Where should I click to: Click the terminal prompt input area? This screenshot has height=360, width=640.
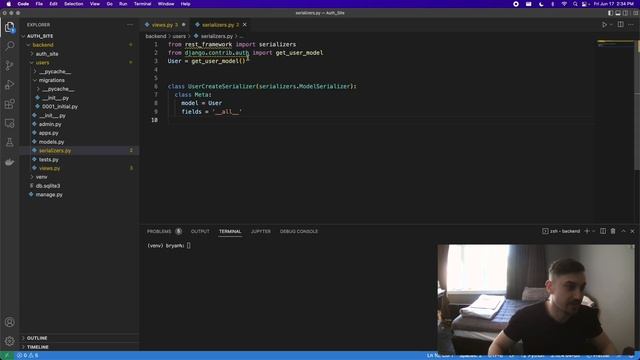coord(189,246)
